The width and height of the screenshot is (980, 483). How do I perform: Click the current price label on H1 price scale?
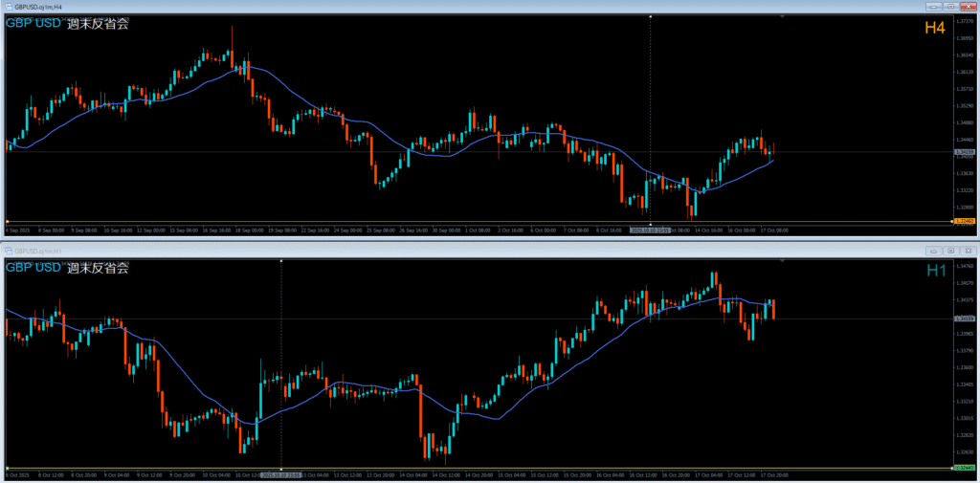click(963, 318)
